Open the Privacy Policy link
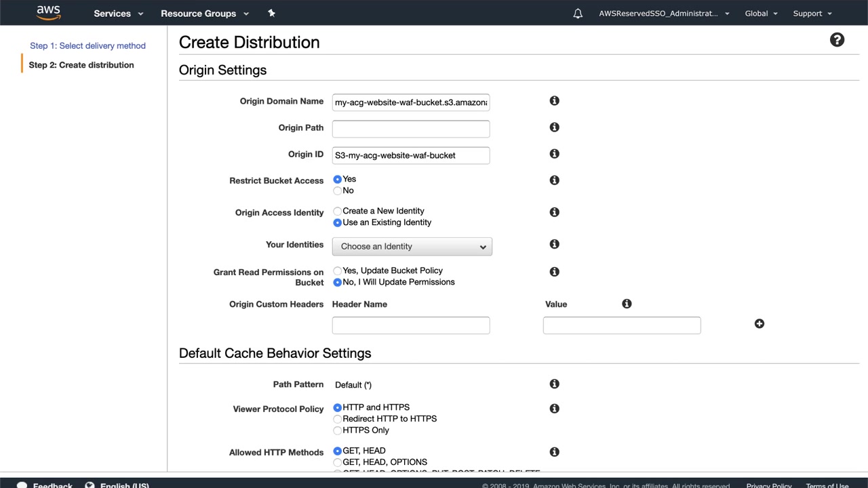 768,485
